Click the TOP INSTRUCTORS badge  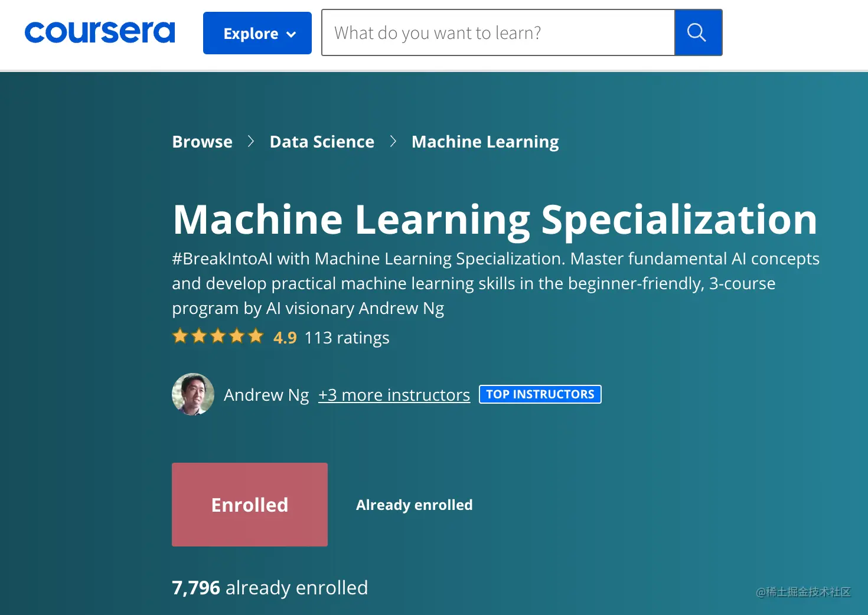pyautogui.click(x=540, y=394)
